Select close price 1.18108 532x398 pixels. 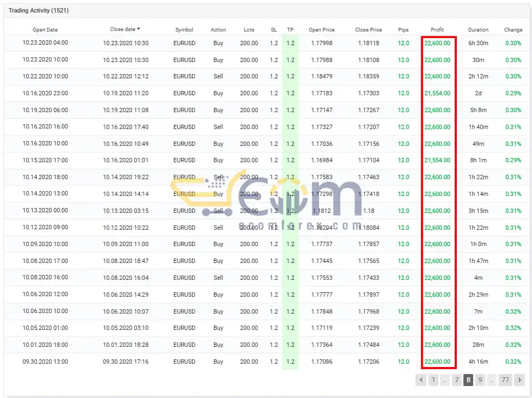(369, 60)
